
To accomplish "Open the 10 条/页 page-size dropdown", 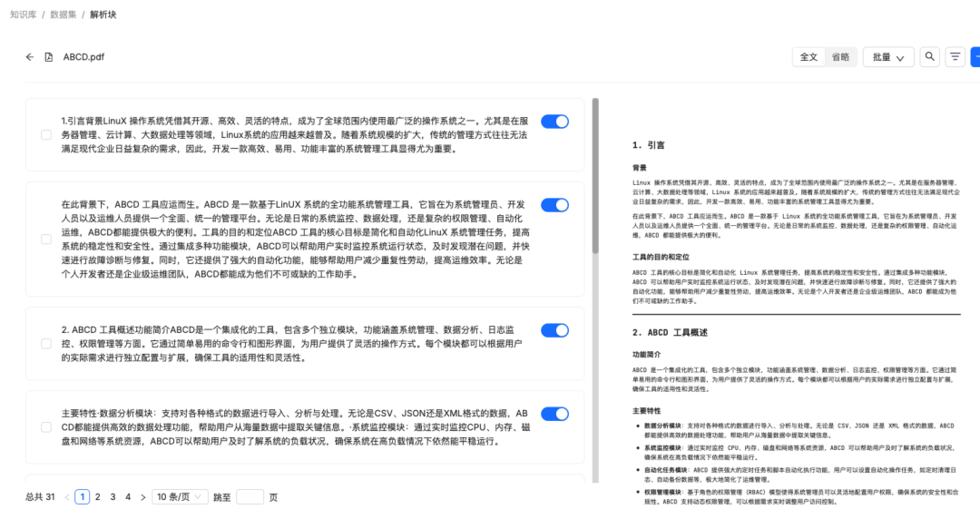I will click(x=180, y=497).
